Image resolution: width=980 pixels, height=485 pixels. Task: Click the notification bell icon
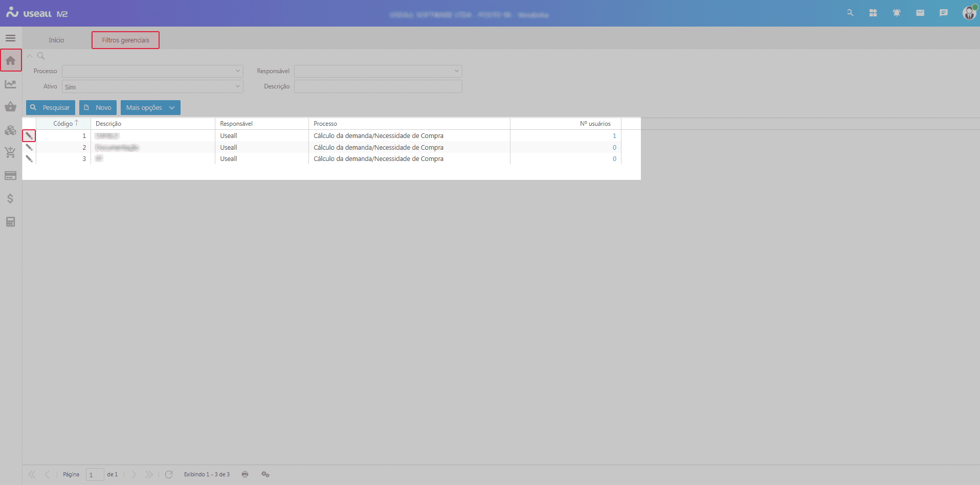[x=896, y=13]
